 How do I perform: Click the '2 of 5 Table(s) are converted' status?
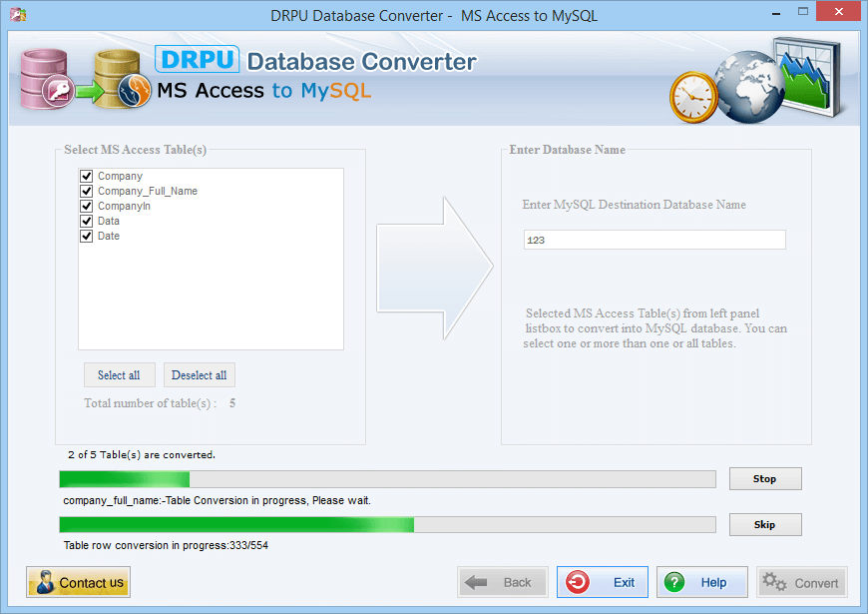(x=142, y=455)
